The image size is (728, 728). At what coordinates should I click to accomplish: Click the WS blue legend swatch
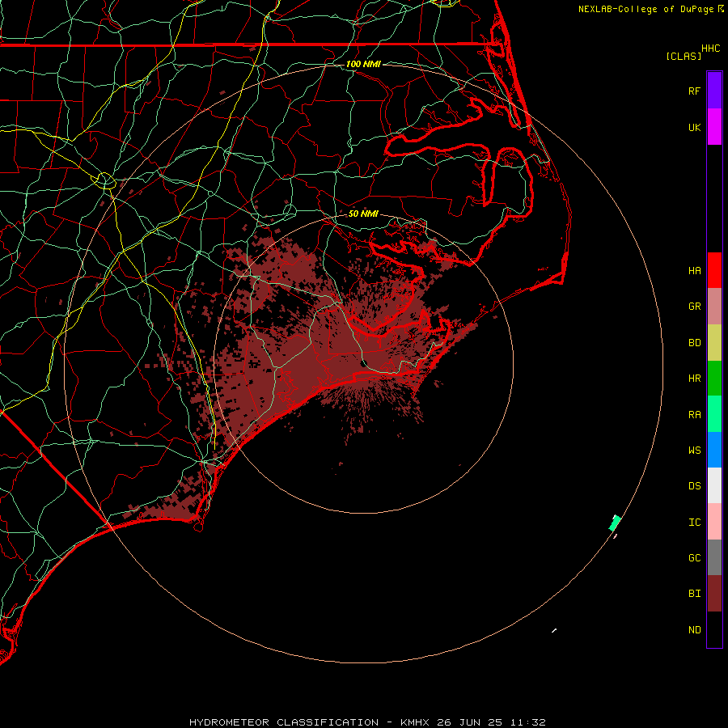click(x=714, y=450)
